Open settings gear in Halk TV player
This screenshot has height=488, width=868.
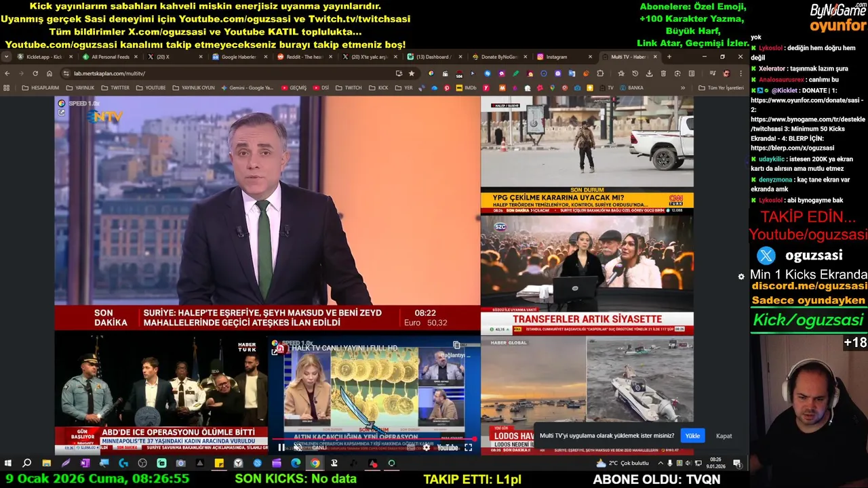coord(426,447)
